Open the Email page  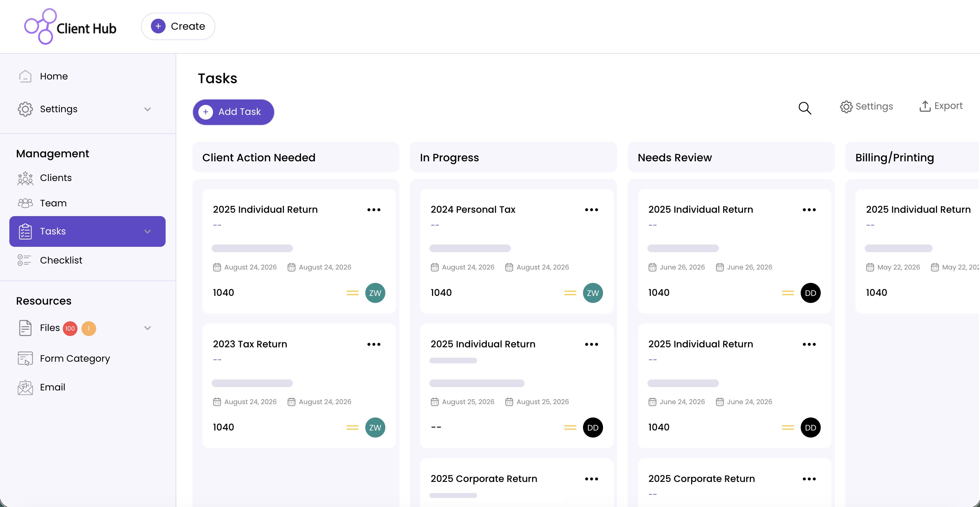coord(52,387)
